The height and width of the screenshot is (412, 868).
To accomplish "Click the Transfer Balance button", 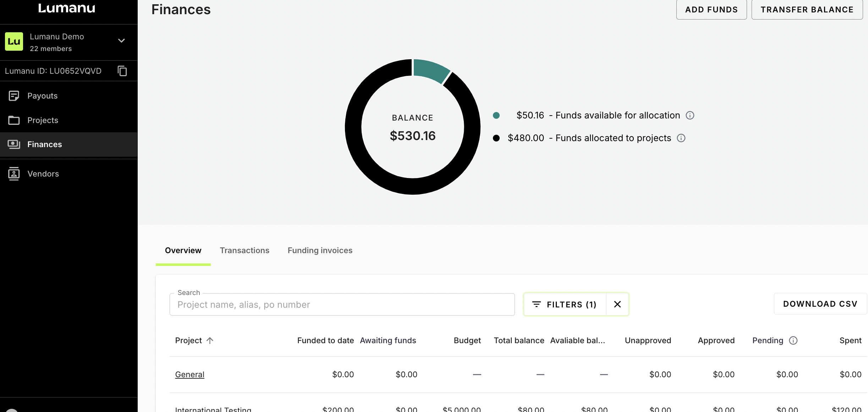I will pos(807,10).
